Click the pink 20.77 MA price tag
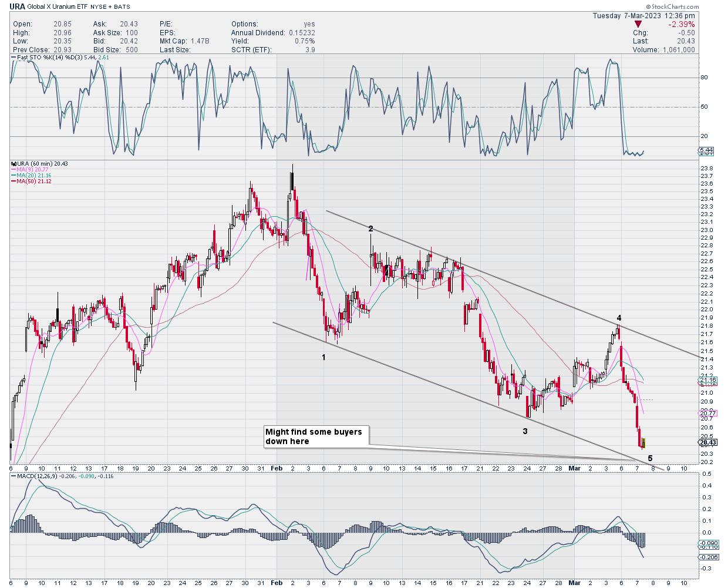Screen dimensions: 728x588 [x=708, y=414]
